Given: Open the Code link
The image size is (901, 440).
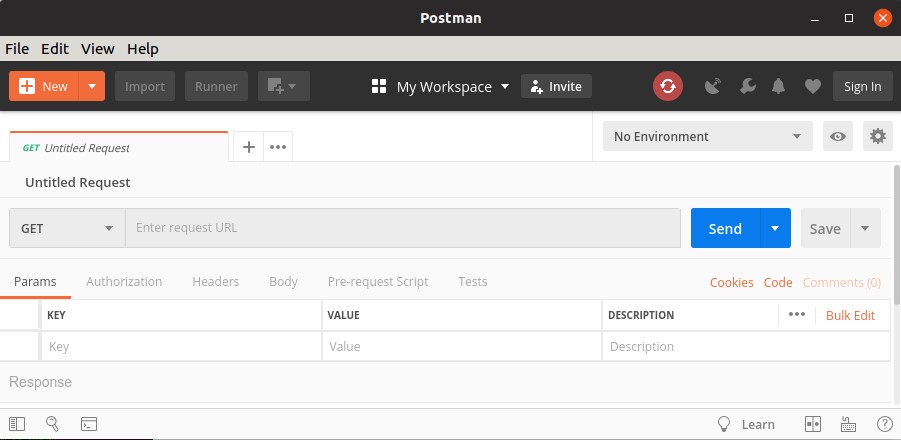Looking at the screenshot, I should coord(778,283).
